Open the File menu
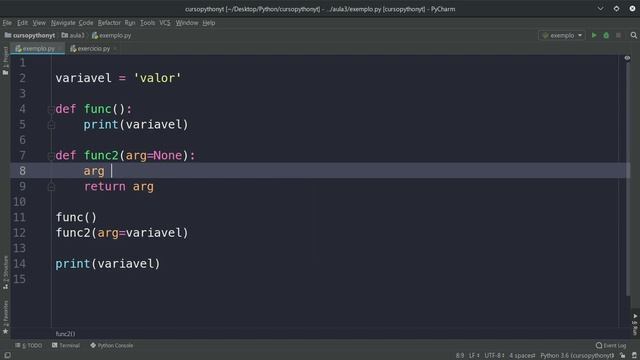This screenshot has width=640, height=360. point(7,23)
